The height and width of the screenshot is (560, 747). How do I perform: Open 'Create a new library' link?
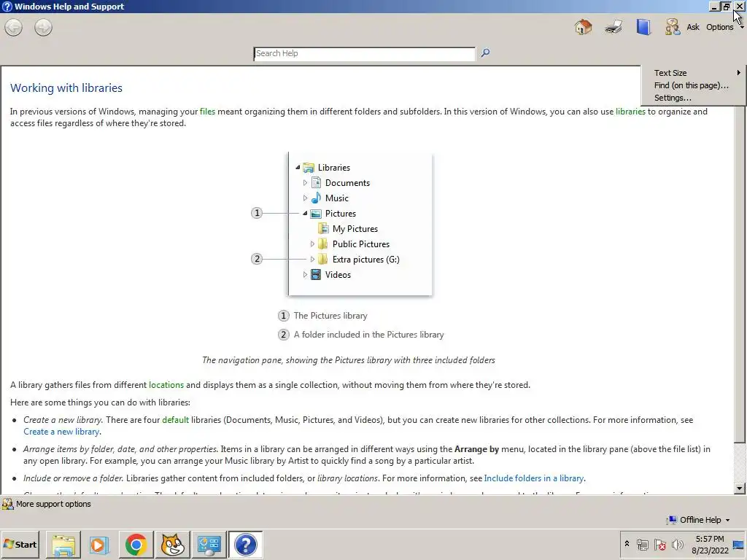click(x=61, y=432)
